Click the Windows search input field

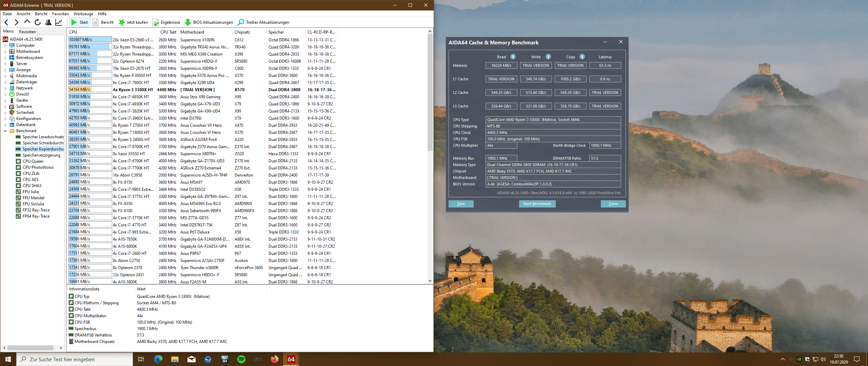click(78, 359)
